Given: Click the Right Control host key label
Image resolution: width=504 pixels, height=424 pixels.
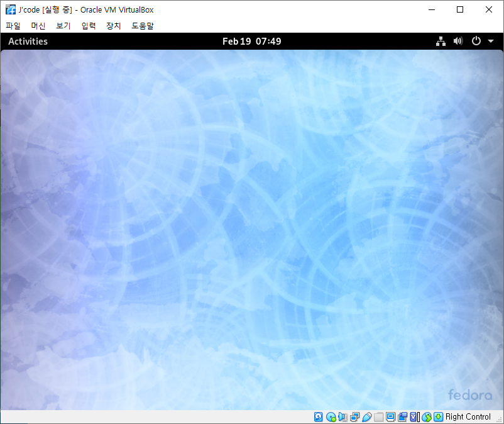Looking at the screenshot, I should click(x=468, y=416).
